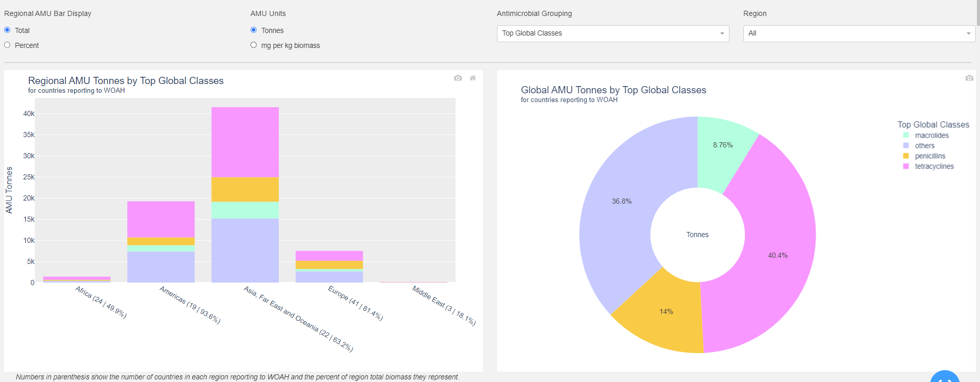Image resolution: width=980 pixels, height=382 pixels.
Task: Click the Regional AMU Tonnes chart title
Action: 126,80
